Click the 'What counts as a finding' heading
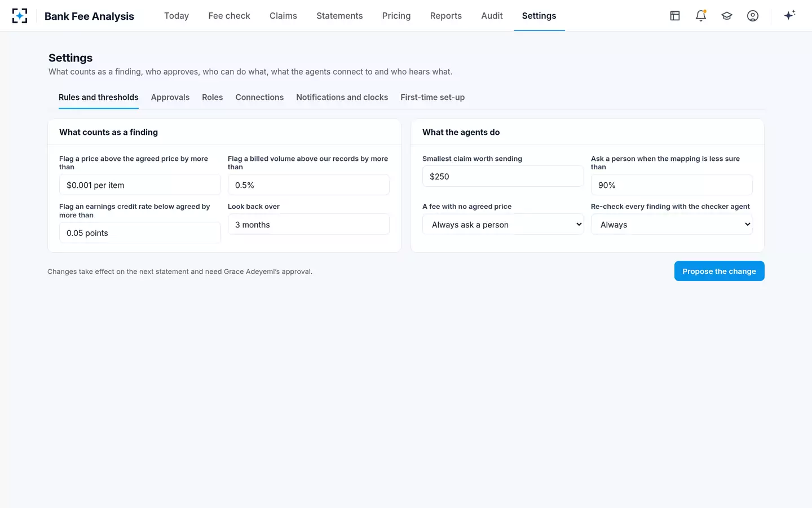Screen dimensions: 812x508 click(109, 132)
